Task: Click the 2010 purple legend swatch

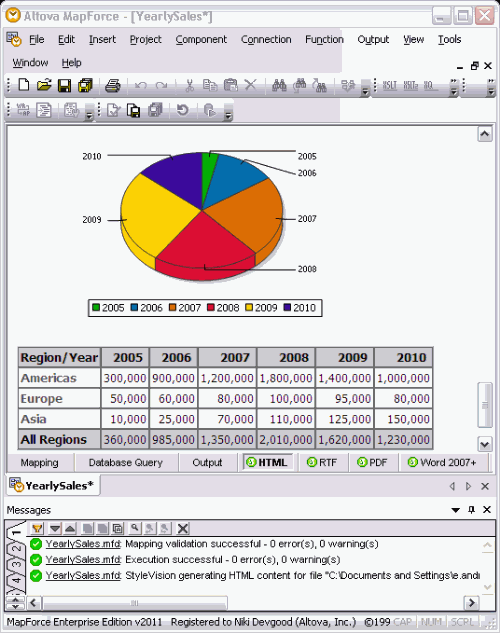Action: [287, 308]
